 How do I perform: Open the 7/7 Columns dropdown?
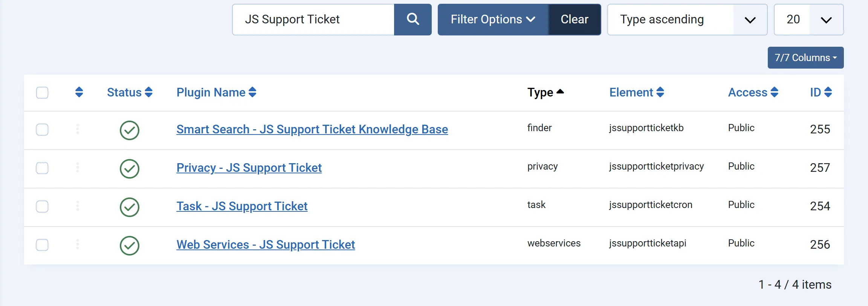(x=805, y=58)
